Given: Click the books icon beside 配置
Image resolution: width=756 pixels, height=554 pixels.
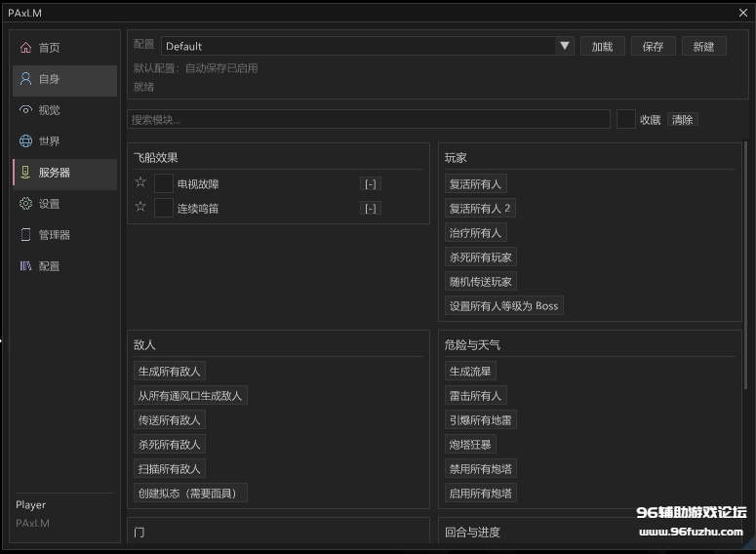Looking at the screenshot, I should coord(25,265).
